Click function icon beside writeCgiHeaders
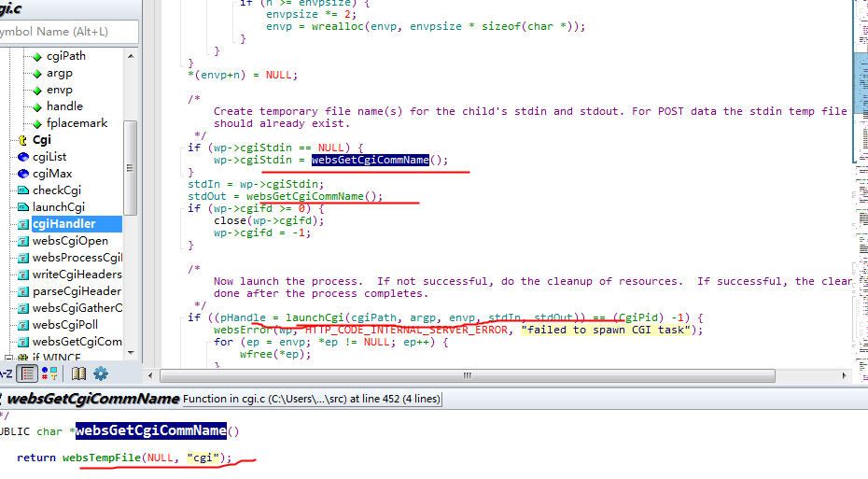 coord(22,275)
